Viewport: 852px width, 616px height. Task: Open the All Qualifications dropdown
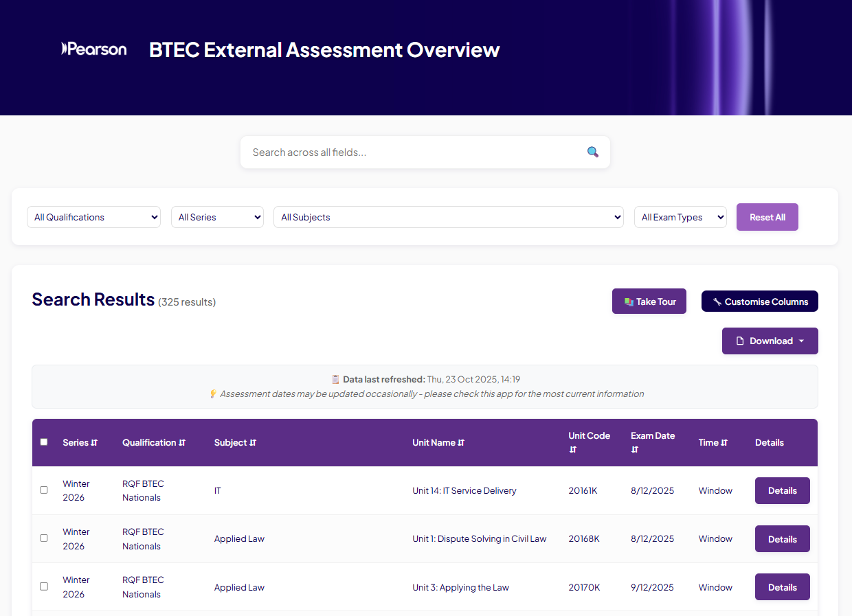(93, 217)
